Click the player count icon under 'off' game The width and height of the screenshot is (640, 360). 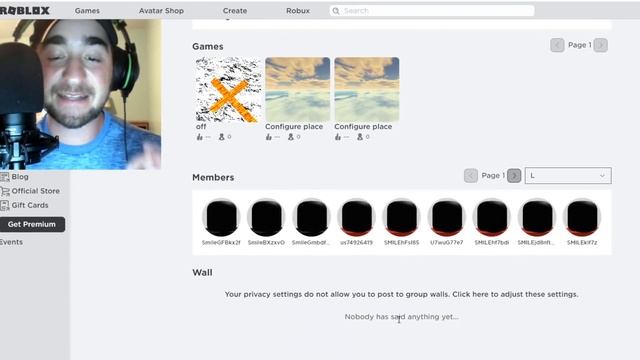(x=222, y=137)
